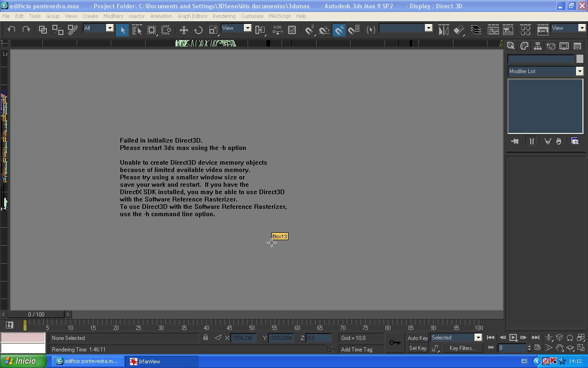Open the Schematic View
Viewport: 588px width, 368px height.
pyautogui.click(x=508, y=30)
